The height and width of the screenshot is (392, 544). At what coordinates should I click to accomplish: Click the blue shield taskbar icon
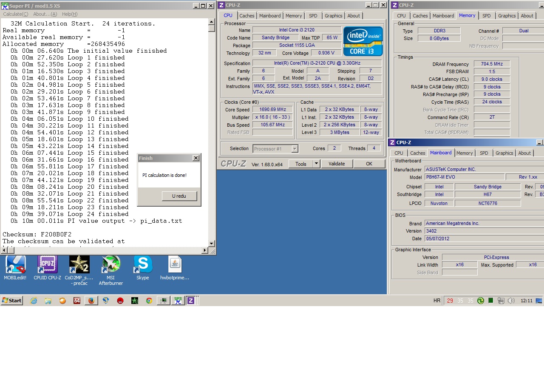tap(106, 301)
